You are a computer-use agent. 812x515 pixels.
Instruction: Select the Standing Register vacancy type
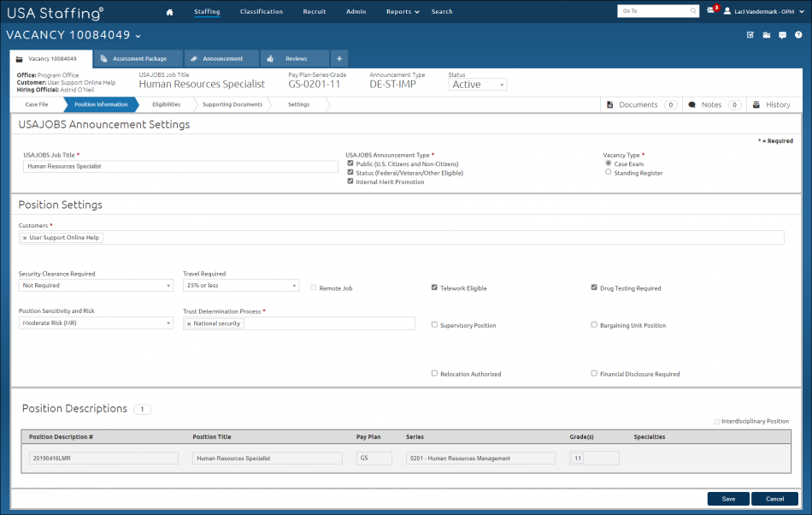(609, 172)
